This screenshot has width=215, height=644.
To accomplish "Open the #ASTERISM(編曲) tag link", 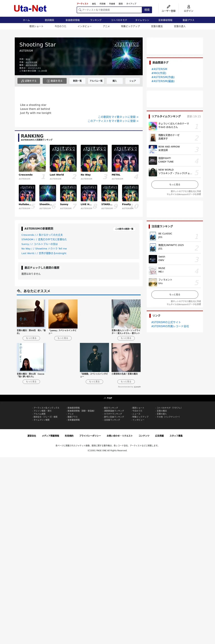I will (x=163, y=81).
